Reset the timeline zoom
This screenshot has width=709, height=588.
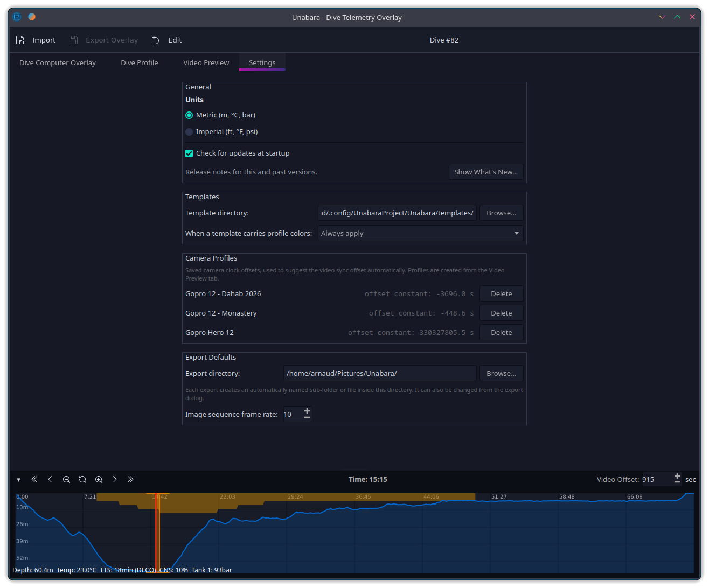tap(82, 479)
